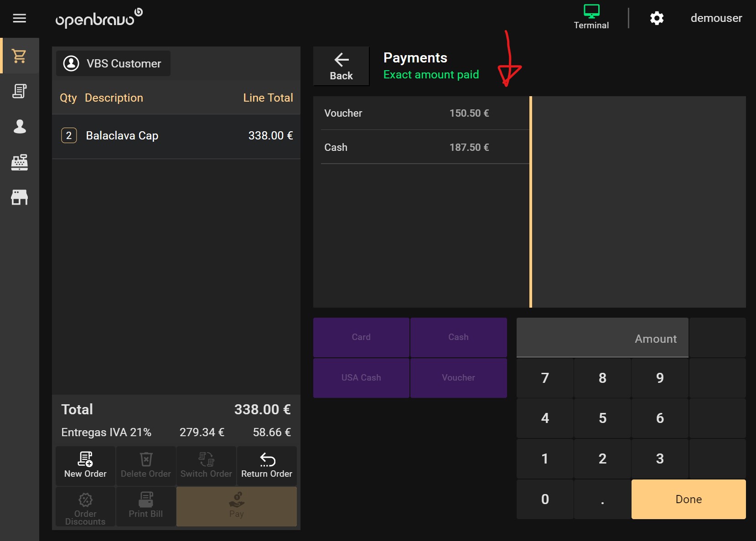
Task: Open the store sidebar icon
Action: click(19, 197)
